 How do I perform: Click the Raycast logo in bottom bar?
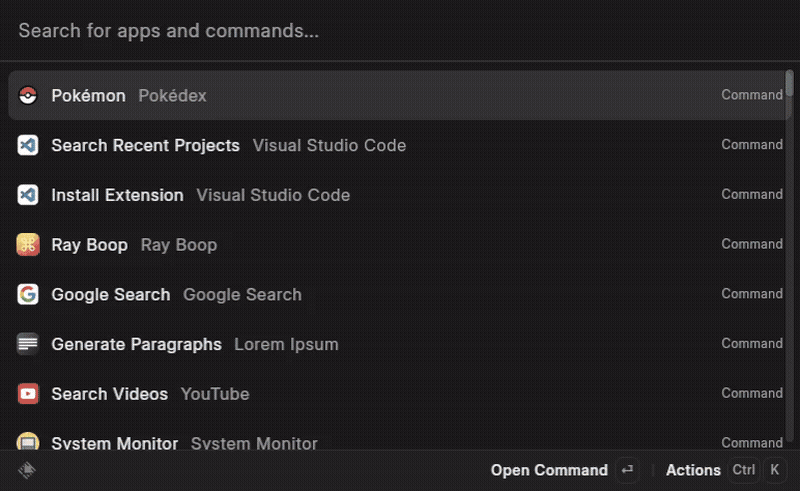[27, 470]
